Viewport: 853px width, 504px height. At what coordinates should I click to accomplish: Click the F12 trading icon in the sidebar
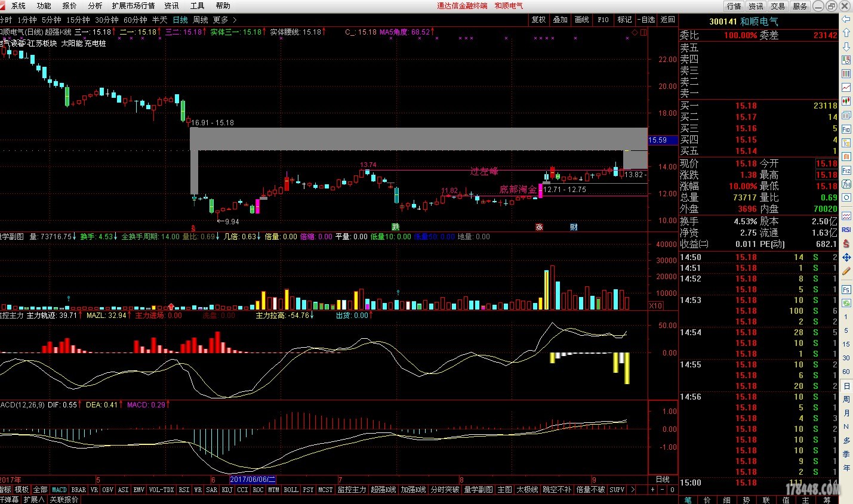coord(846,170)
